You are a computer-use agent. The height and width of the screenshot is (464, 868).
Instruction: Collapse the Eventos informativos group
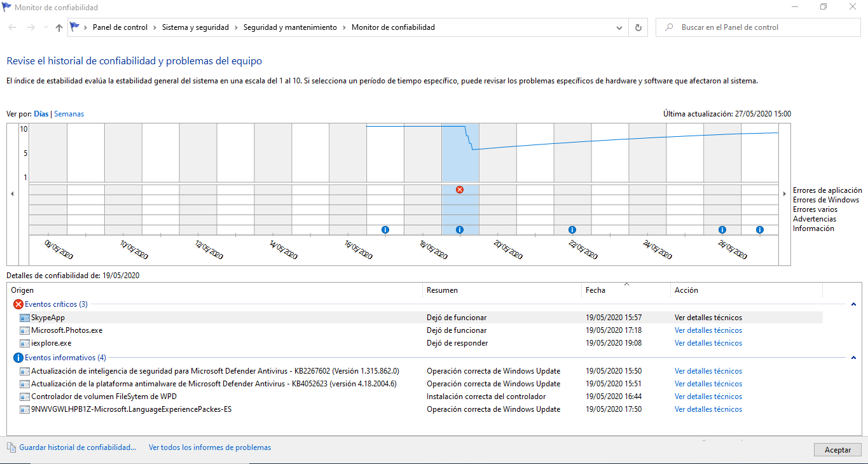coord(853,358)
